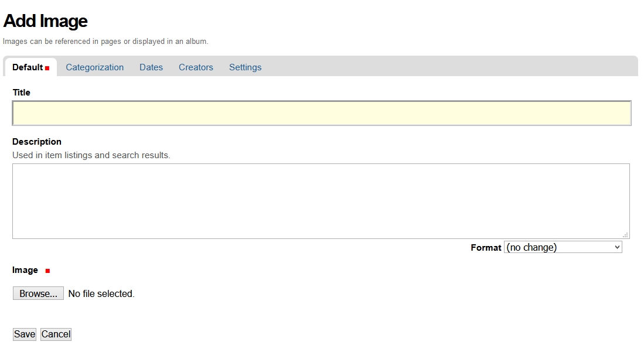Open the Dates tab
644x345 pixels.
[151, 67]
